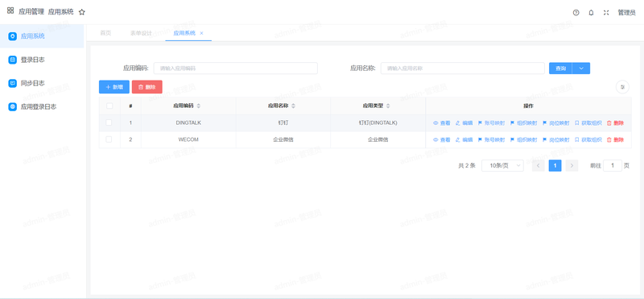Check the WECOM row checkbox
Screen dimensions: 644x299
tap(109, 139)
